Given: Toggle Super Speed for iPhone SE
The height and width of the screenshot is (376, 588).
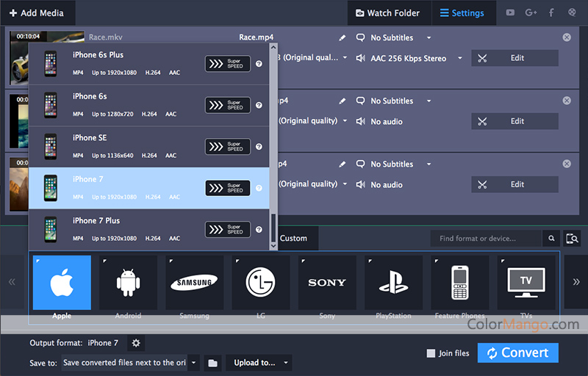Looking at the screenshot, I should pyautogui.click(x=227, y=146).
